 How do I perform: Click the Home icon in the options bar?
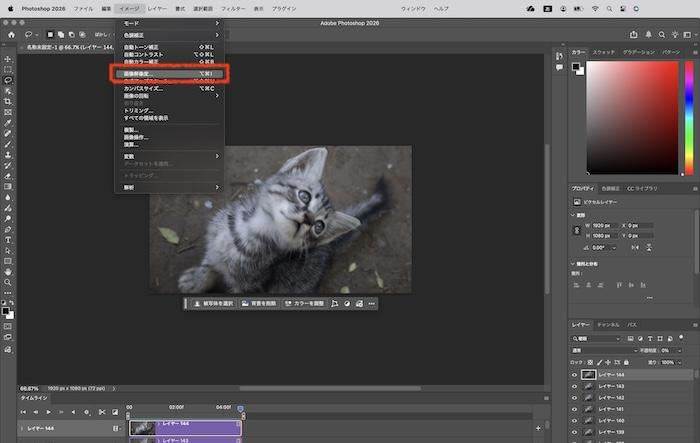(9, 34)
